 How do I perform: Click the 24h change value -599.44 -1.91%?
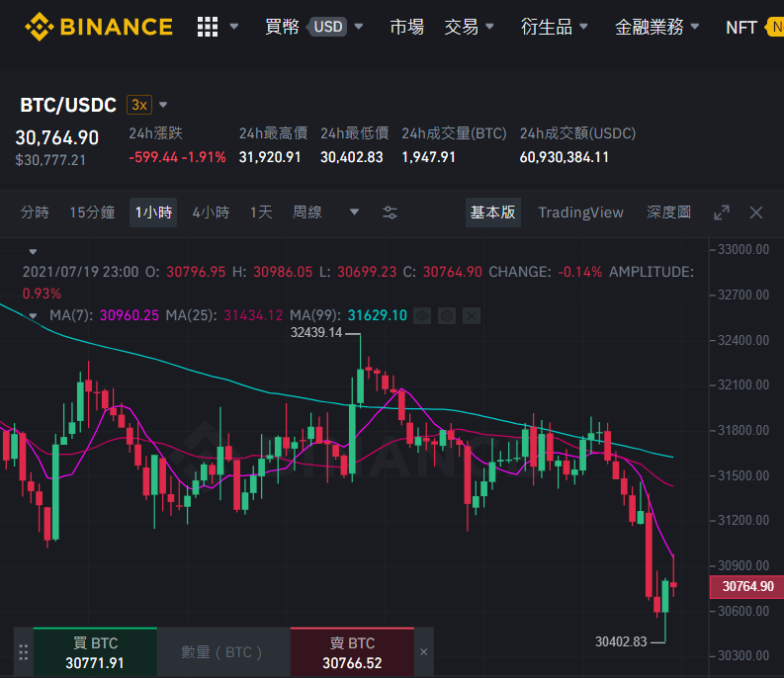(x=177, y=157)
